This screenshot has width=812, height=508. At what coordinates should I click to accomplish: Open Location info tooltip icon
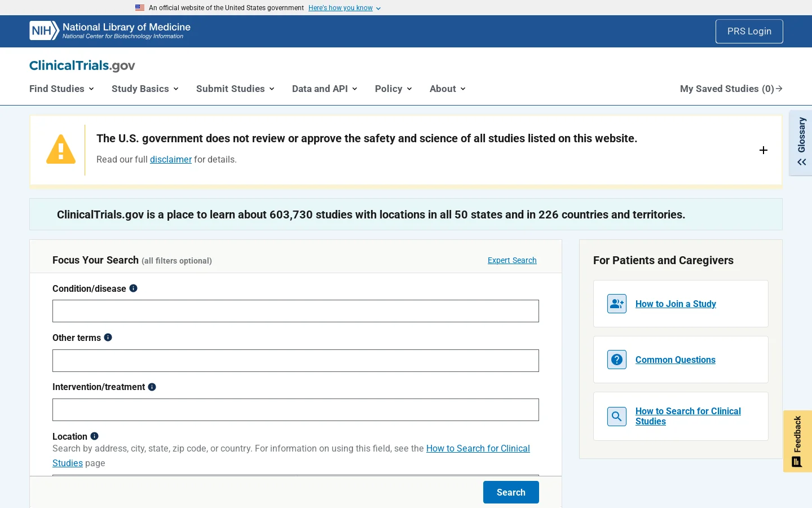(x=95, y=436)
